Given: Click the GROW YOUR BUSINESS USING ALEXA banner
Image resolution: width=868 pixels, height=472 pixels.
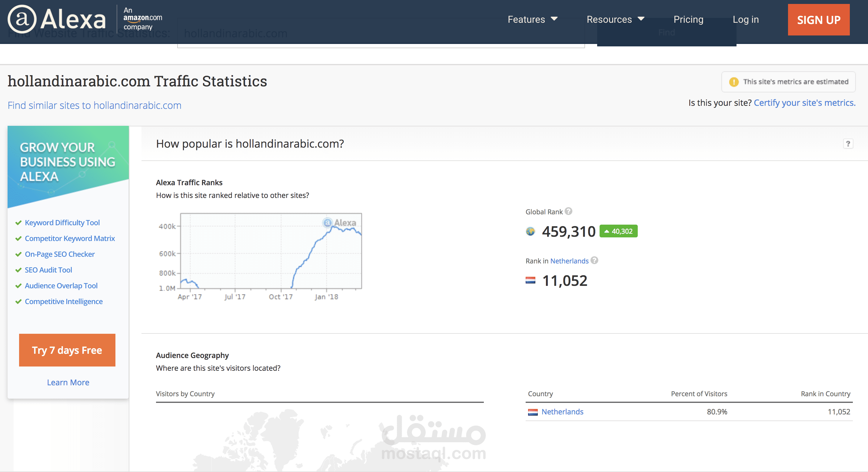Looking at the screenshot, I should click(x=68, y=166).
